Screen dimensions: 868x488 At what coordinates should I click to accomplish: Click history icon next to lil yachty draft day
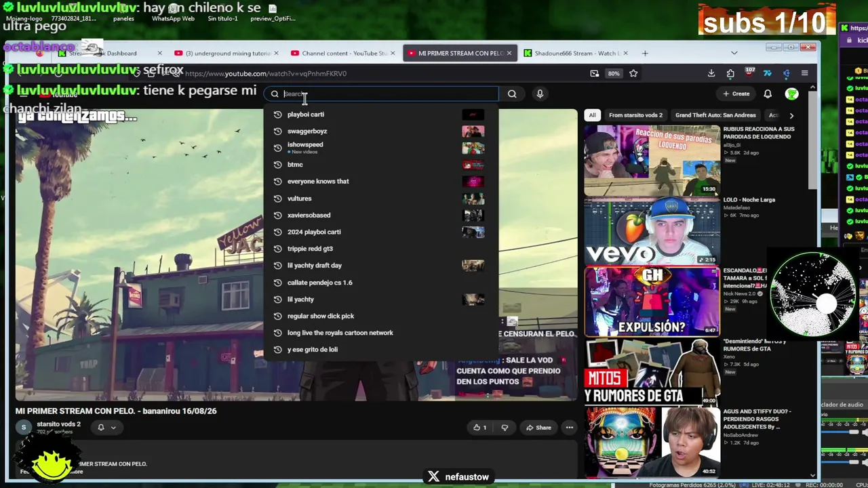tap(277, 266)
